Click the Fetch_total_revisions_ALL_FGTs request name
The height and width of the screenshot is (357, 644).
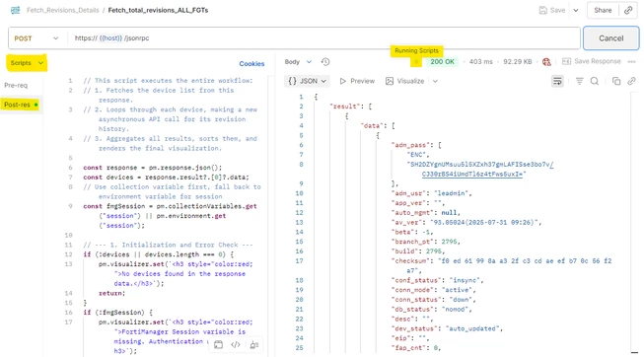point(158,10)
